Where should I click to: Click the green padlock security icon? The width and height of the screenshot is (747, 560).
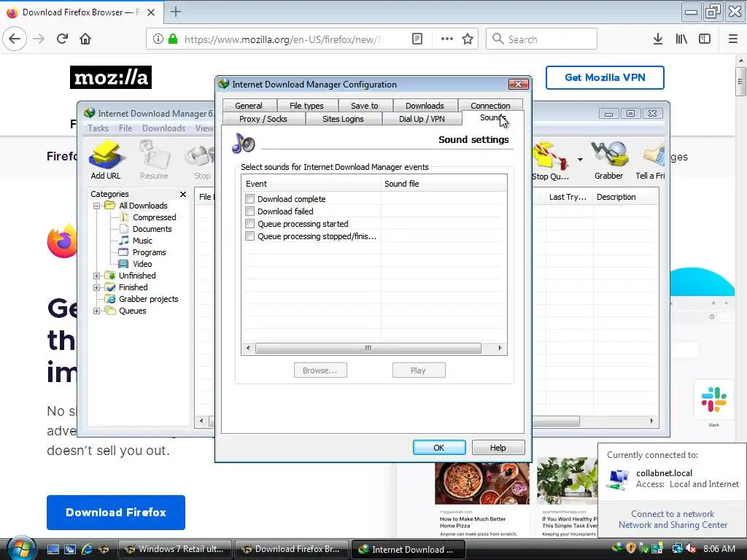(173, 39)
